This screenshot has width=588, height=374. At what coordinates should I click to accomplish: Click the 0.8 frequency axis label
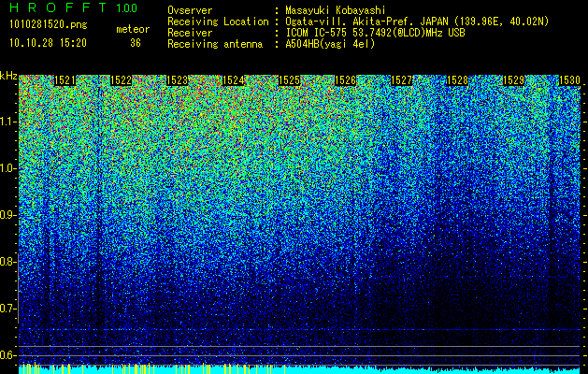pos(8,262)
